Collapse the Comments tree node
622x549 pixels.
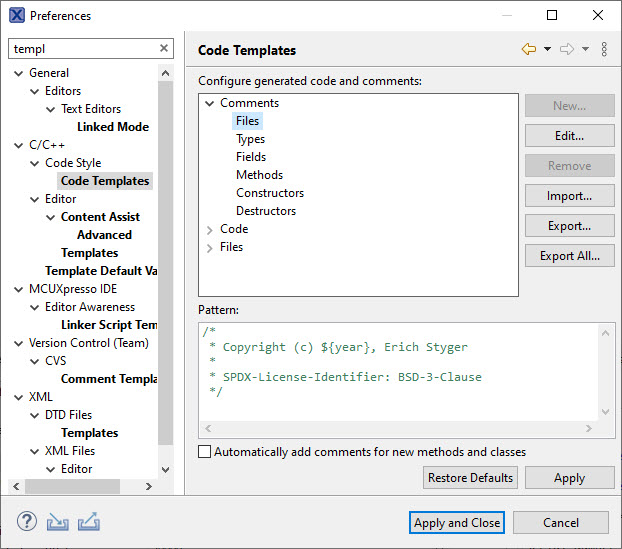point(209,103)
